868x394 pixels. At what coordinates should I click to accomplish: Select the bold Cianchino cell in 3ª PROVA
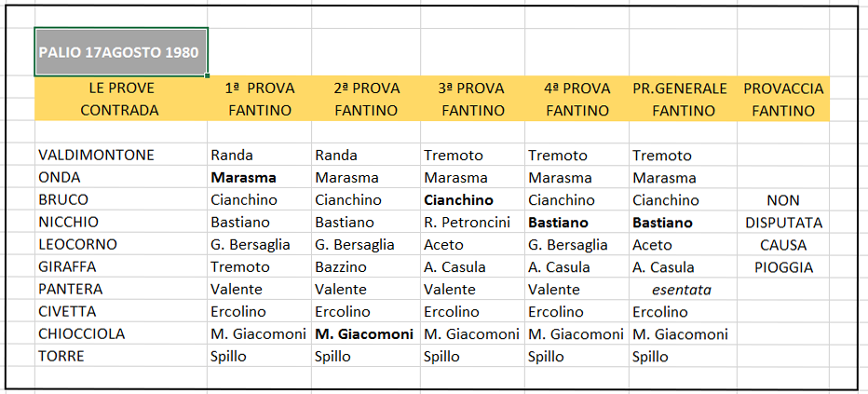pos(473,199)
